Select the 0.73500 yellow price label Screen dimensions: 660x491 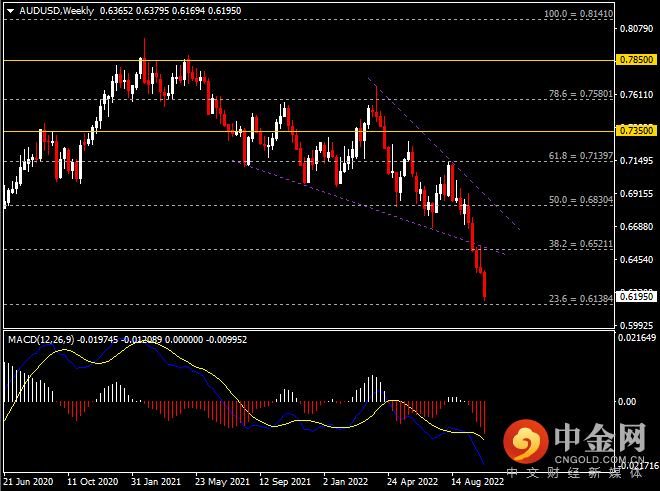click(636, 131)
